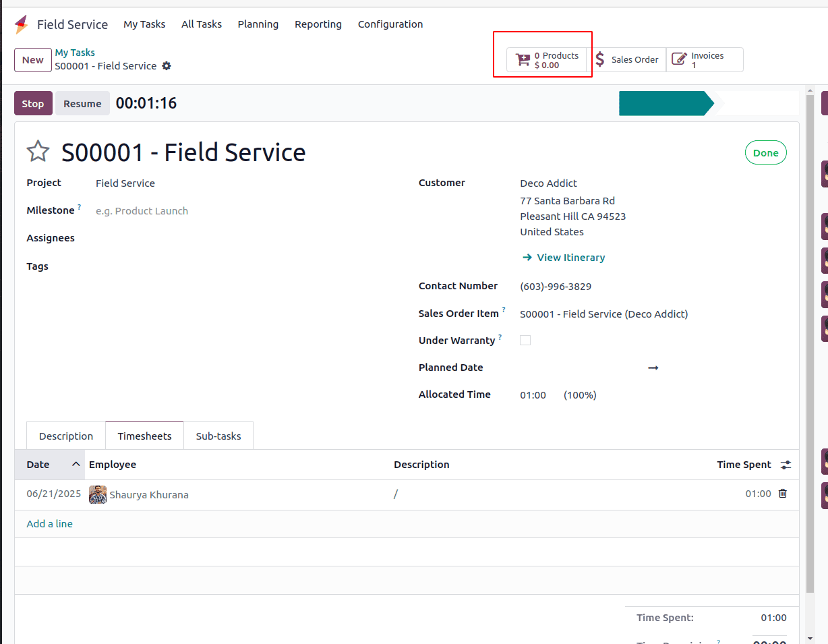Open the Configuration menu

(x=390, y=24)
